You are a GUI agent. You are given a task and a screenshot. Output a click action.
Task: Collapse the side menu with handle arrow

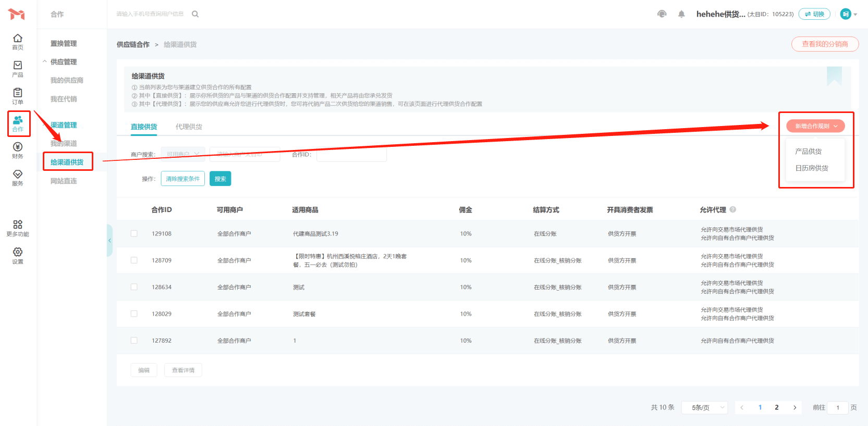pyautogui.click(x=109, y=240)
